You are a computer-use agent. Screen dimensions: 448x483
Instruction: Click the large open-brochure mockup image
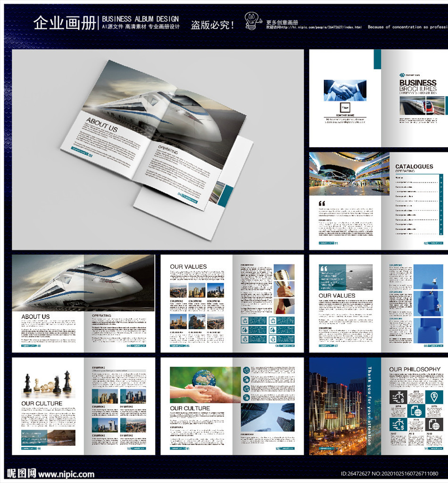pyautogui.click(x=158, y=150)
